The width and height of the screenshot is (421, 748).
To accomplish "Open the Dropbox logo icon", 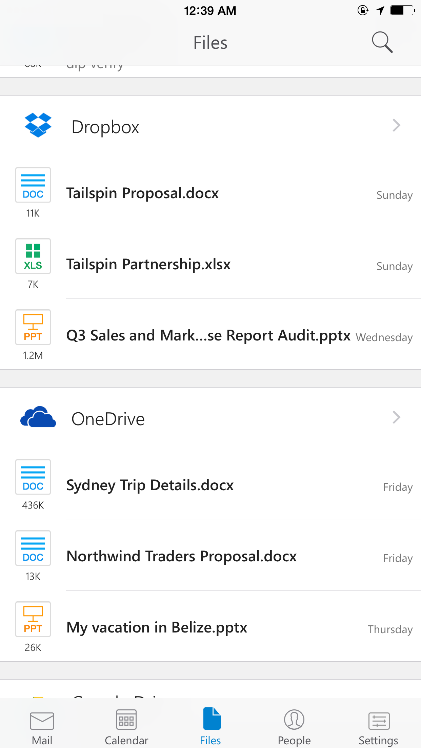I will pos(38,125).
